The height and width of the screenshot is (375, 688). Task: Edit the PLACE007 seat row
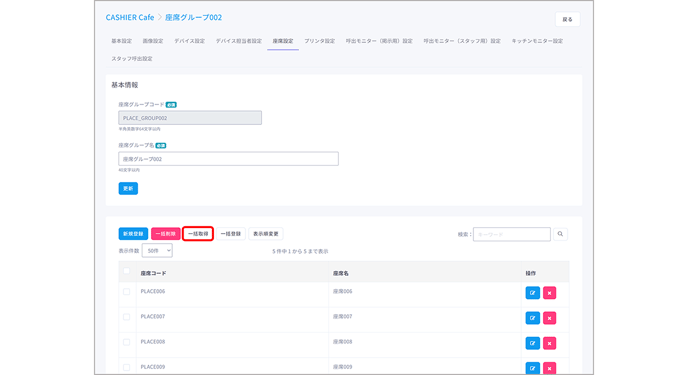point(532,318)
